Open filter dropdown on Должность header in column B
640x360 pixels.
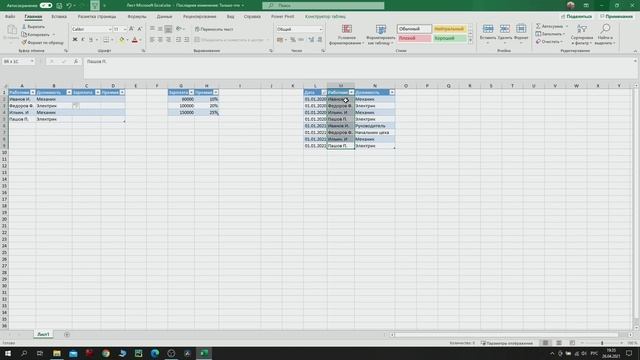coord(69,92)
